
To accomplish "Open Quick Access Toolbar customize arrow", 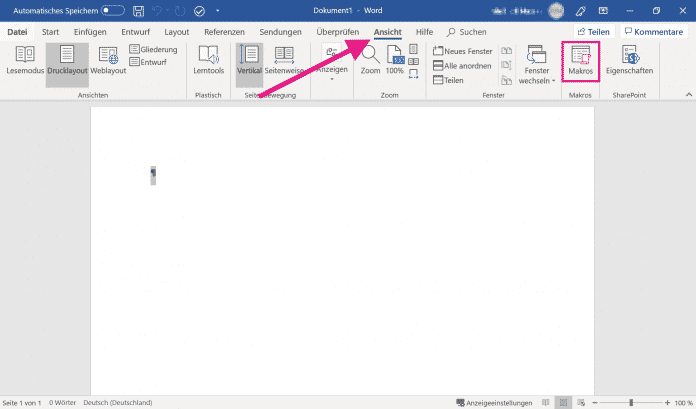I will [217, 11].
